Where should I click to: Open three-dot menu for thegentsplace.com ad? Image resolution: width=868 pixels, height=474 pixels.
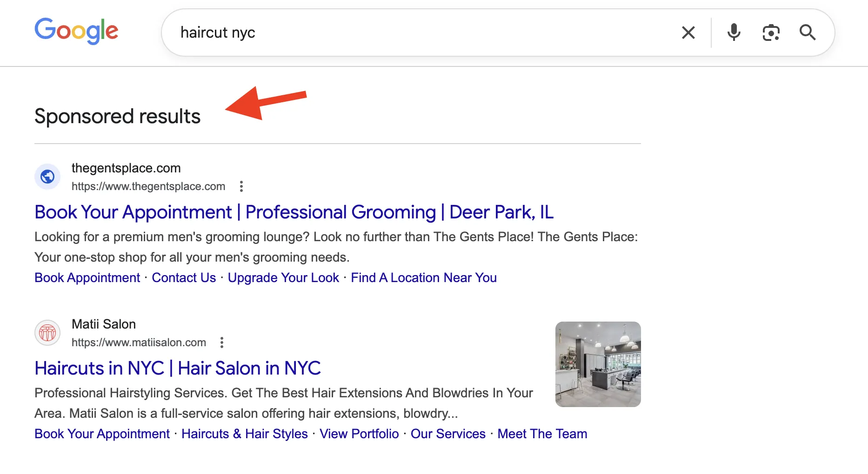click(241, 186)
